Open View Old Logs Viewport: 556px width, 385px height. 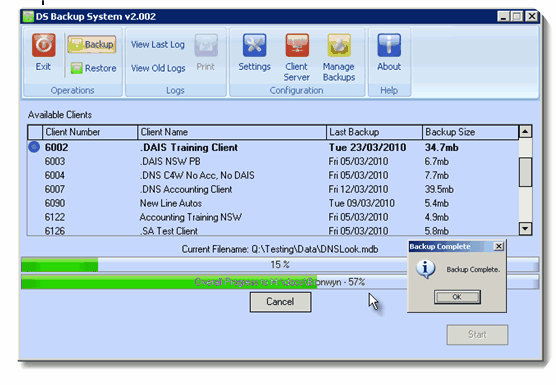[158, 68]
